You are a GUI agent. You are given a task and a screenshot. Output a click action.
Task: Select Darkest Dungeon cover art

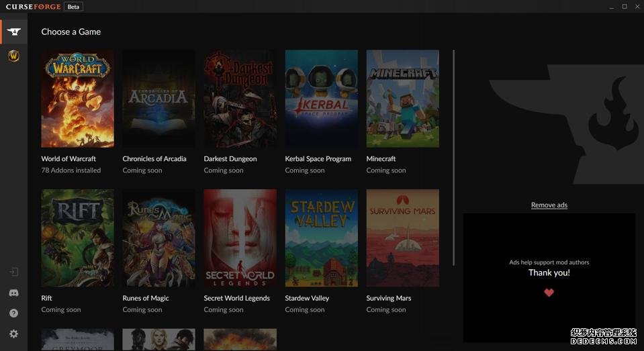240,99
